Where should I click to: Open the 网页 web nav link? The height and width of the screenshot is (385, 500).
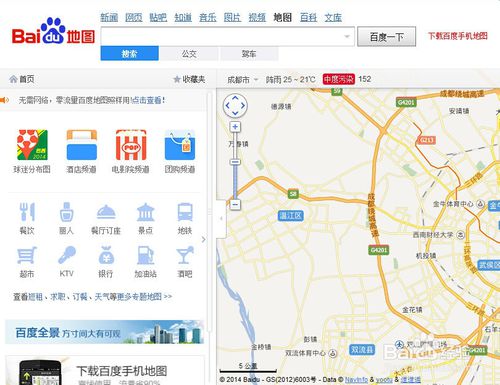[134, 17]
